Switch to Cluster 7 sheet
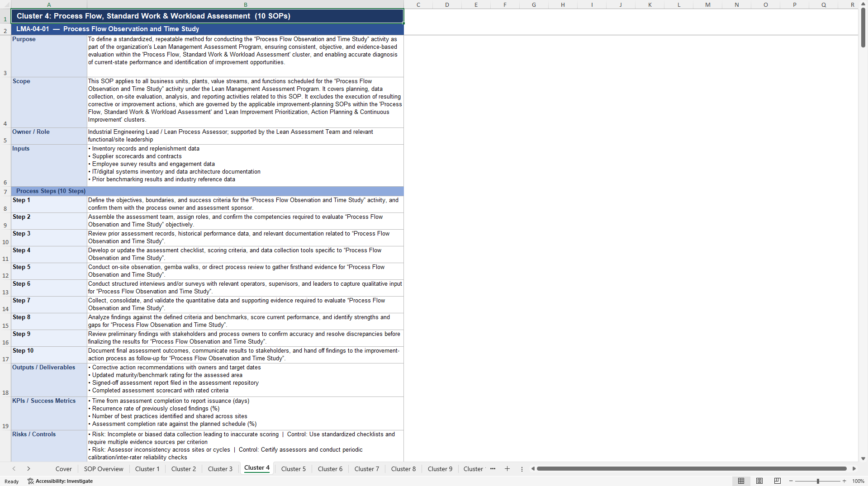The image size is (868, 486). tap(367, 469)
